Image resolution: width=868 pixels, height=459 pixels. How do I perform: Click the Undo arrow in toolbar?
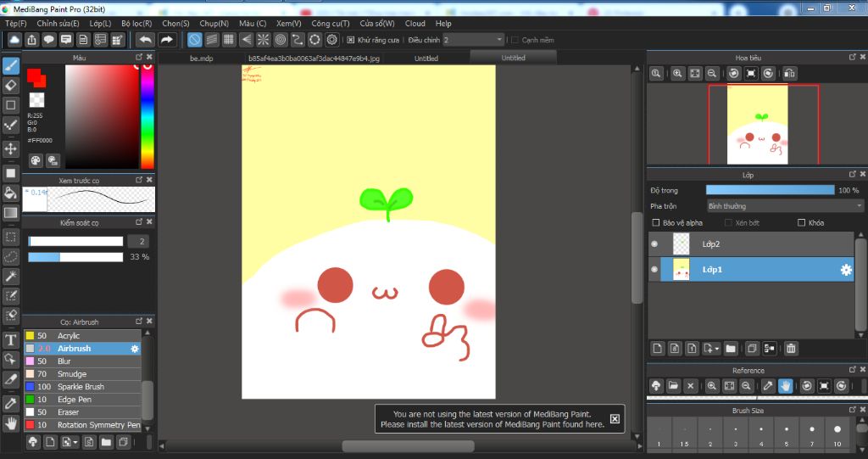[x=145, y=39]
